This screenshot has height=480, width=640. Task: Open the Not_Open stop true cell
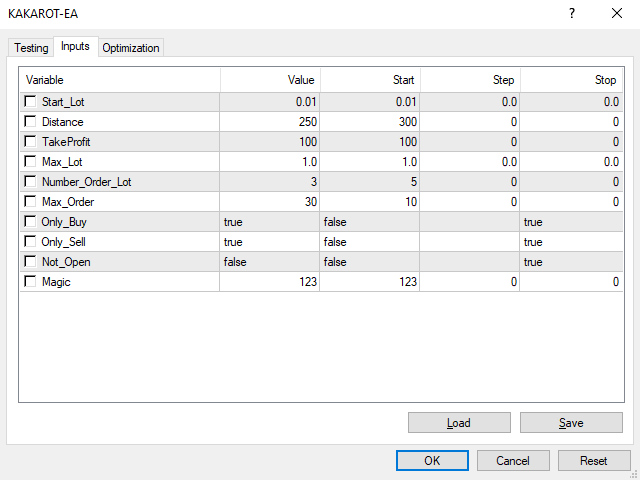click(571, 262)
